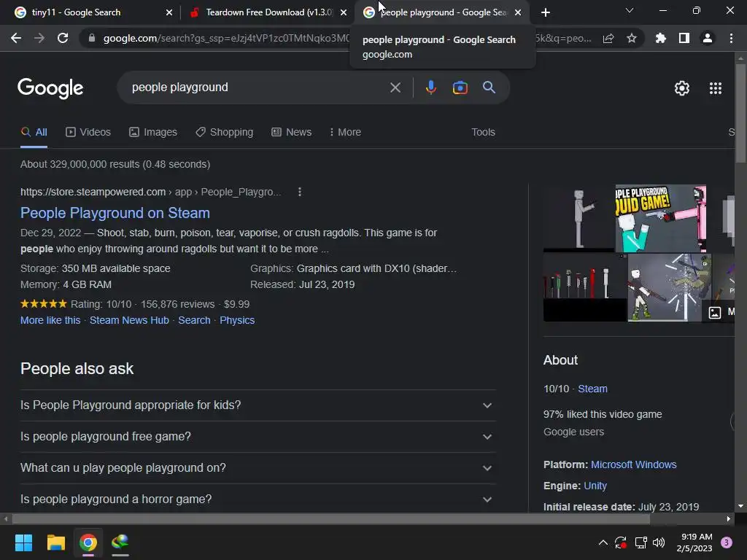Screen dimensions: 747x560
Task: Click the Chrome taskbar icon
Action: tap(88, 542)
